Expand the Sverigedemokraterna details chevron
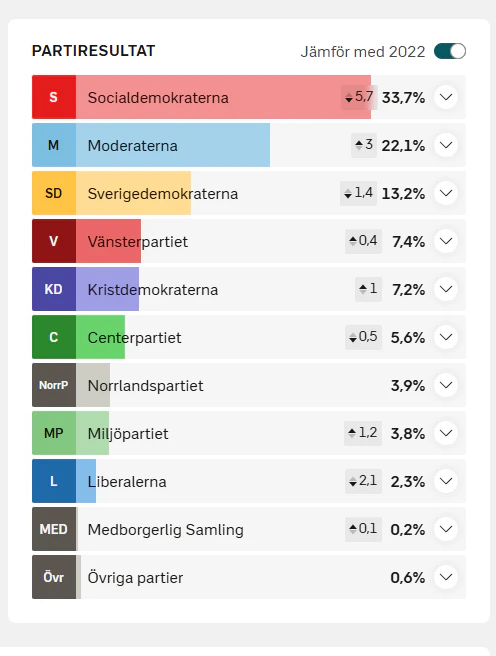Image resolution: width=496 pixels, height=656 pixels. pyautogui.click(x=446, y=193)
